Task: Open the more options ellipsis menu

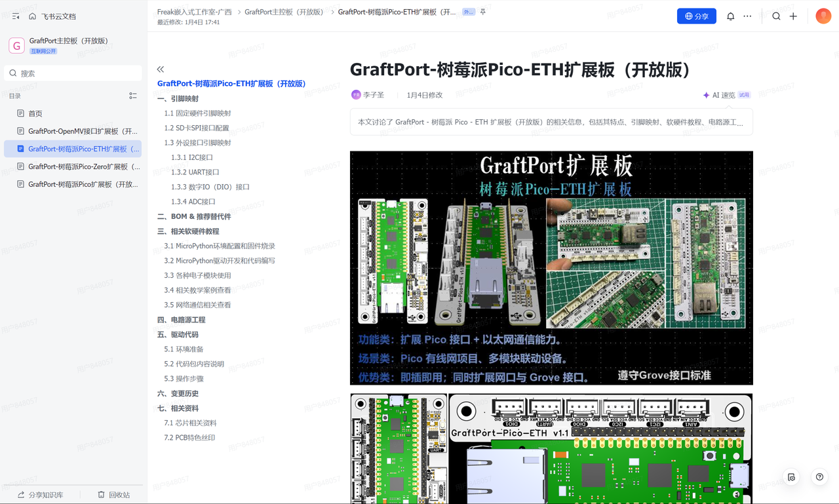Action: (747, 16)
